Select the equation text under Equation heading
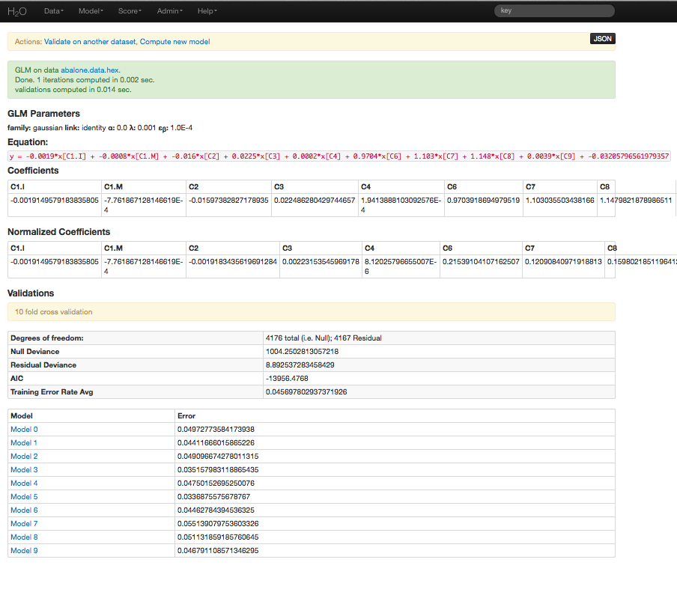Screen dimensions: 677x616 (337, 156)
